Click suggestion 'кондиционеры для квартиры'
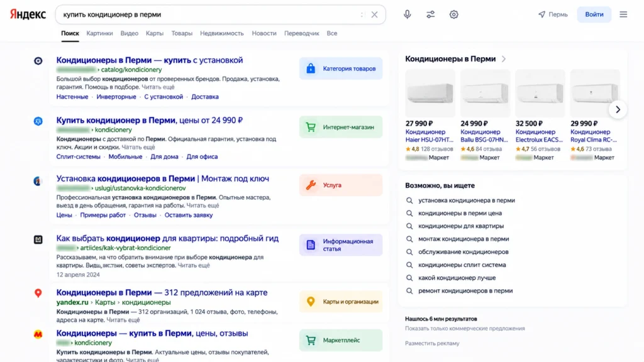The width and height of the screenshot is (644, 362). click(x=461, y=226)
